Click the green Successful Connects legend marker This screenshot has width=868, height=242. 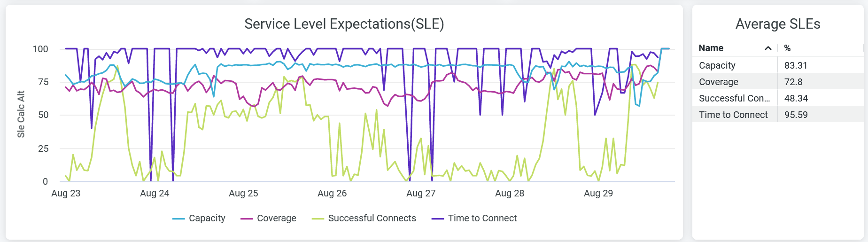coord(318,219)
